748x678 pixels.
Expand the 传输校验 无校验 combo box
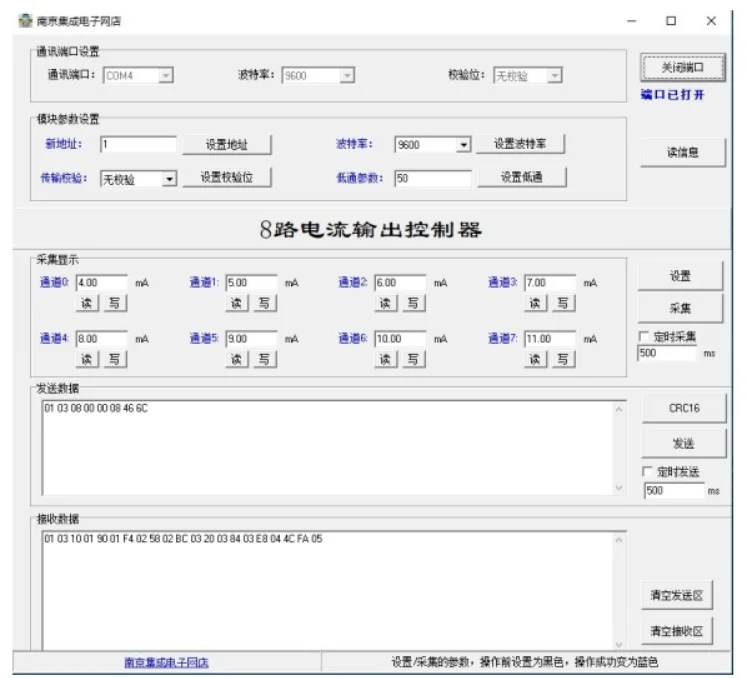click(x=169, y=179)
